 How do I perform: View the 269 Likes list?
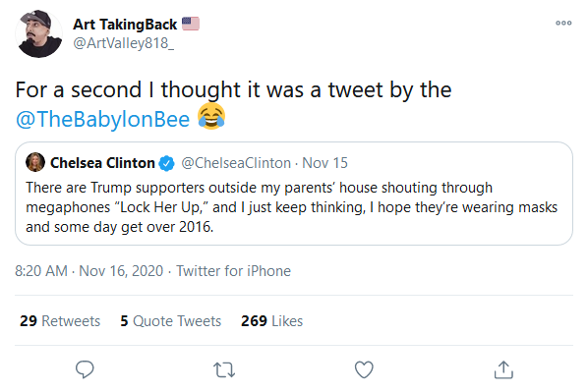[x=271, y=321]
